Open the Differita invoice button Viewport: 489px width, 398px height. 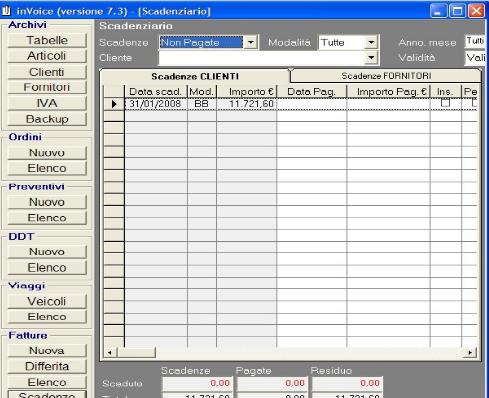tap(47, 366)
